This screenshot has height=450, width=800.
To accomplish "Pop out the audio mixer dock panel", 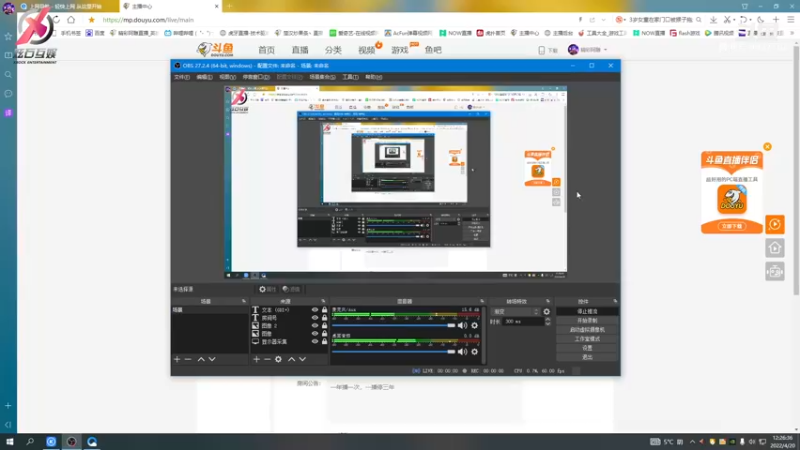I will [482, 302].
